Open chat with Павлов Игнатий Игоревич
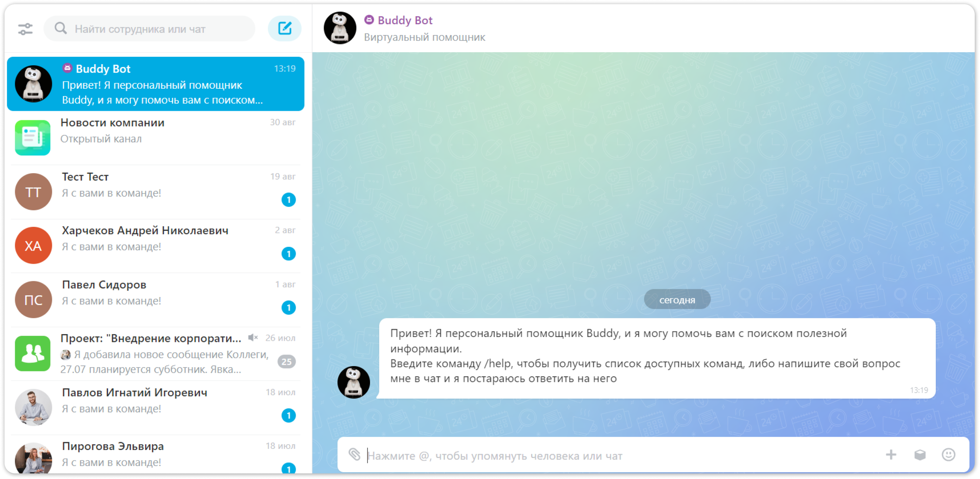This screenshot has width=980, height=479. tap(156, 408)
